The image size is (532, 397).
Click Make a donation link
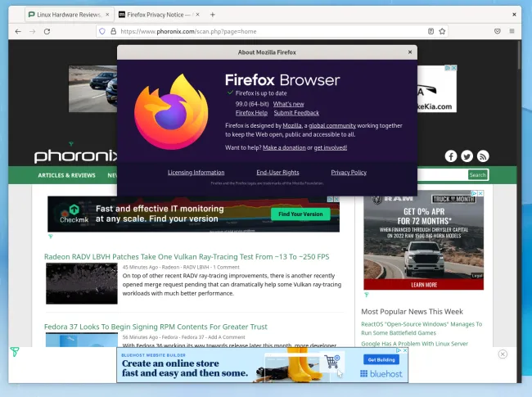(284, 147)
